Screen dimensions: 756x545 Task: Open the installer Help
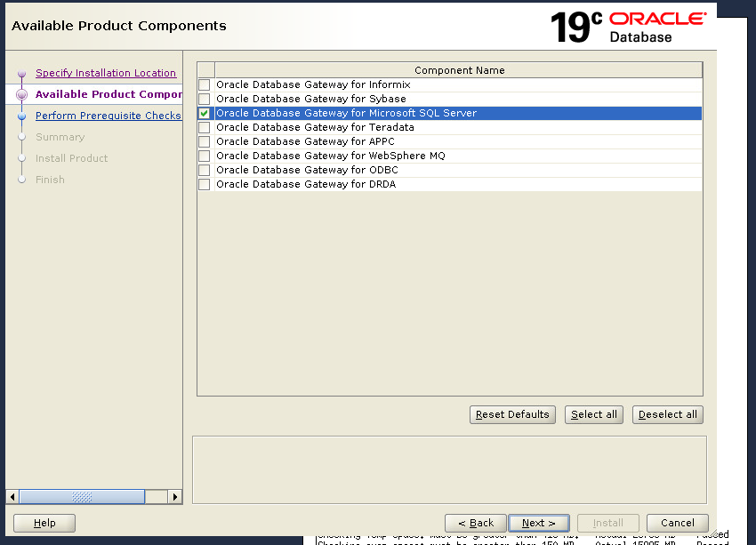tap(44, 523)
